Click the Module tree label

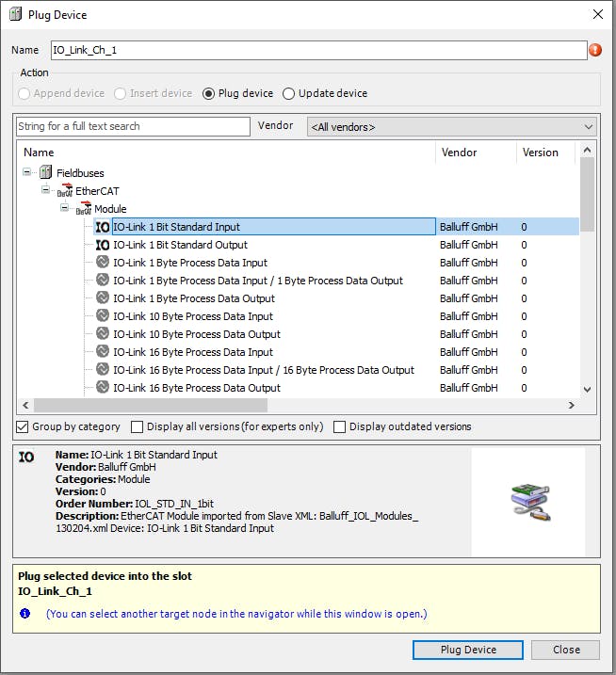[110, 209]
